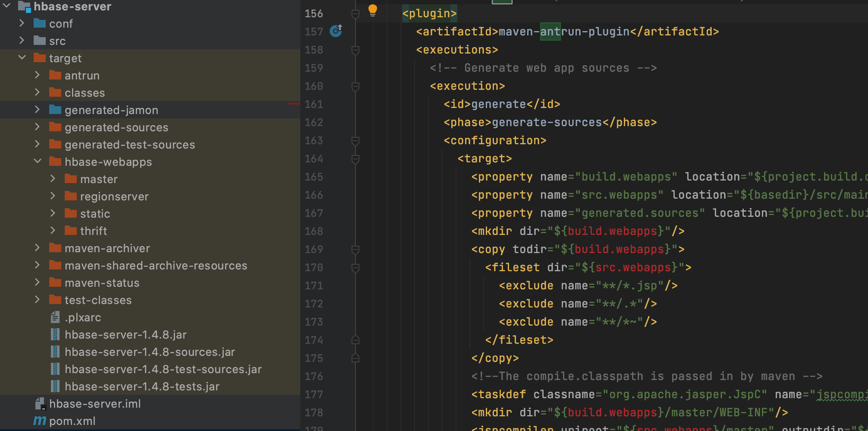The height and width of the screenshot is (431, 868).
Task: Expand the master folder
Action: (x=53, y=179)
